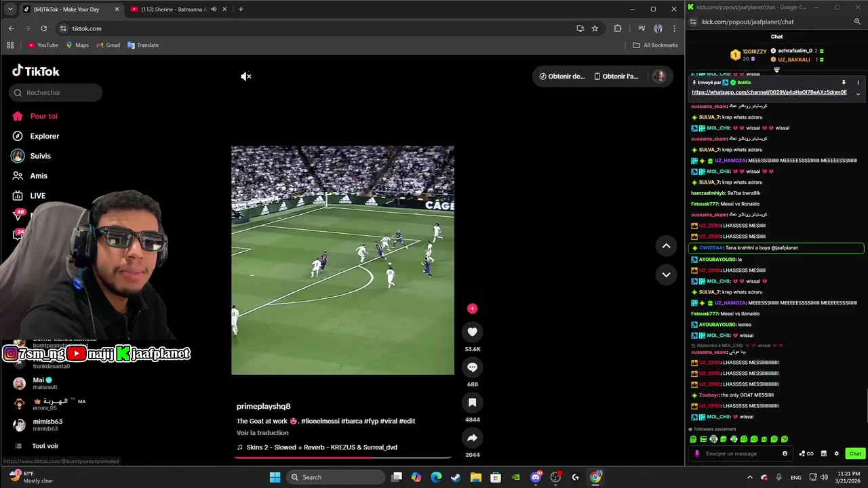The width and height of the screenshot is (868, 488).
Task: Open site info icon in Kick window
Action: pyautogui.click(x=694, y=22)
